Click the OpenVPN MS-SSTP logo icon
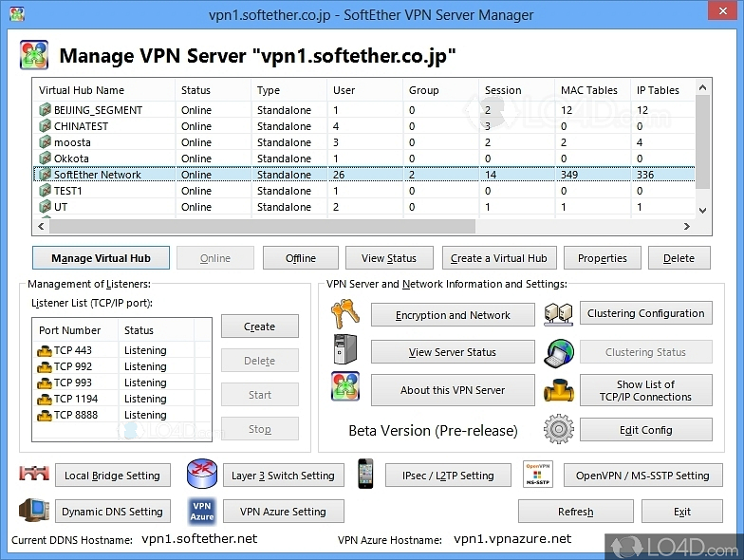The width and height of the screenshot is (744, 560). coord(537,475)
